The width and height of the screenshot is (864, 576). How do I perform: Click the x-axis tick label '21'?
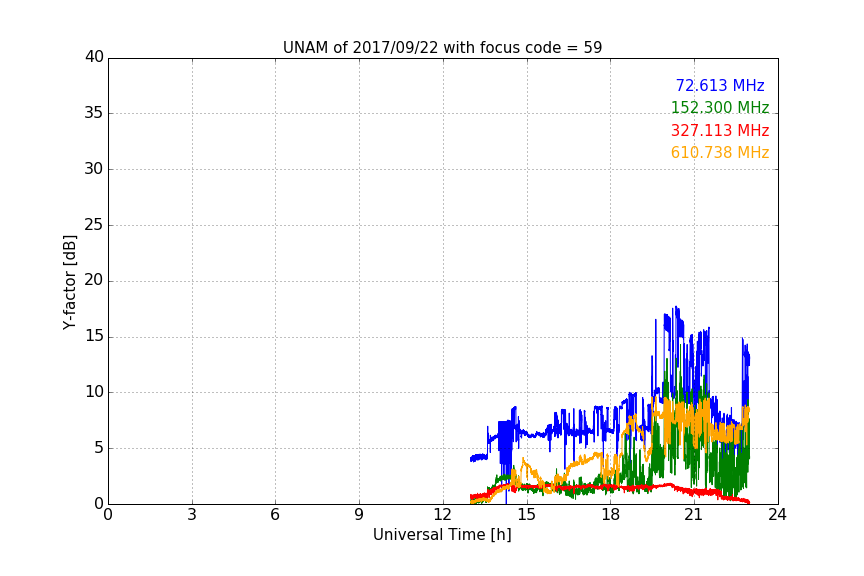(x=694, y=515)
